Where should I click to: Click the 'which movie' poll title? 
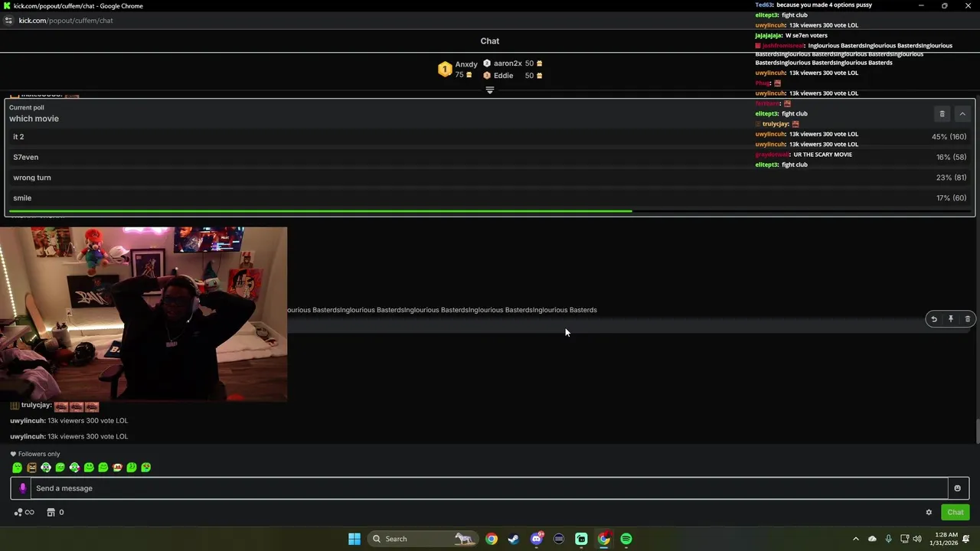point(34,119)
